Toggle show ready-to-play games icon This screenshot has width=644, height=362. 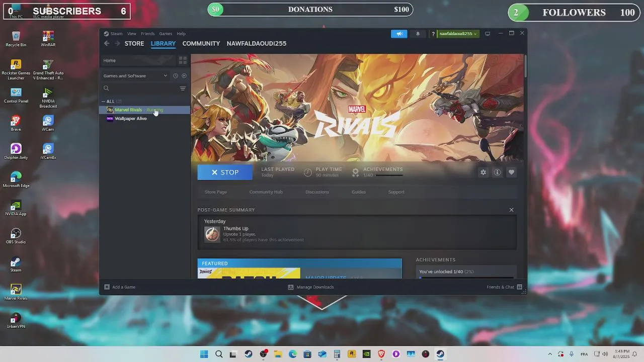(x=184, y=76)
